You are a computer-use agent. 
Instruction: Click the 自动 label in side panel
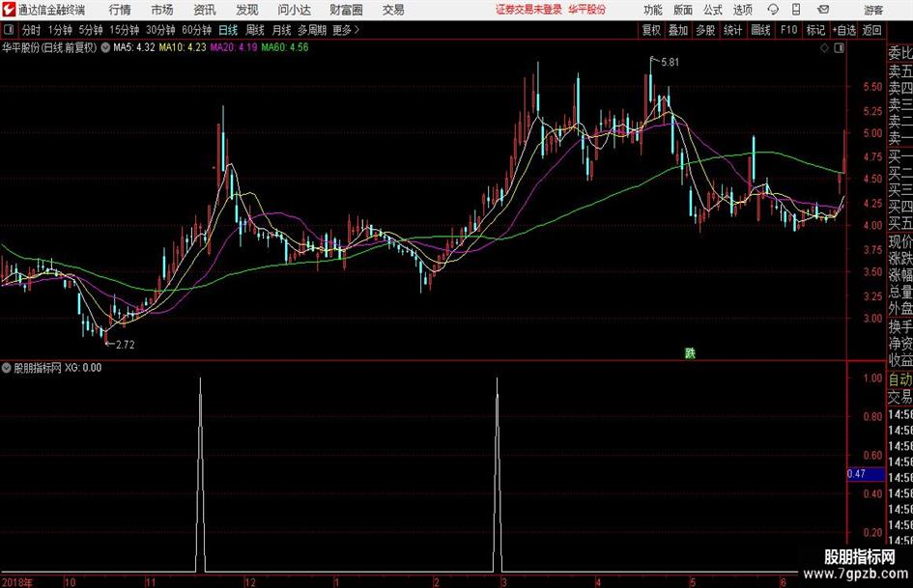pos(900,379)
